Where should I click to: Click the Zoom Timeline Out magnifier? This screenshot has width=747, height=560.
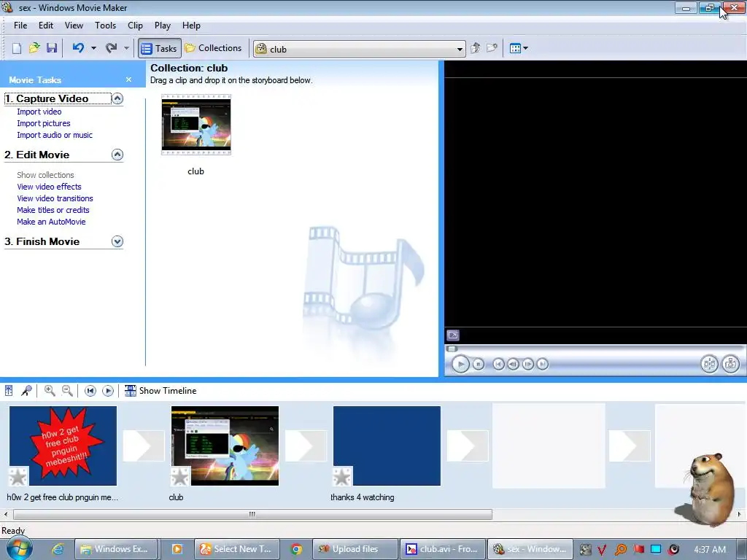(67, 391)
